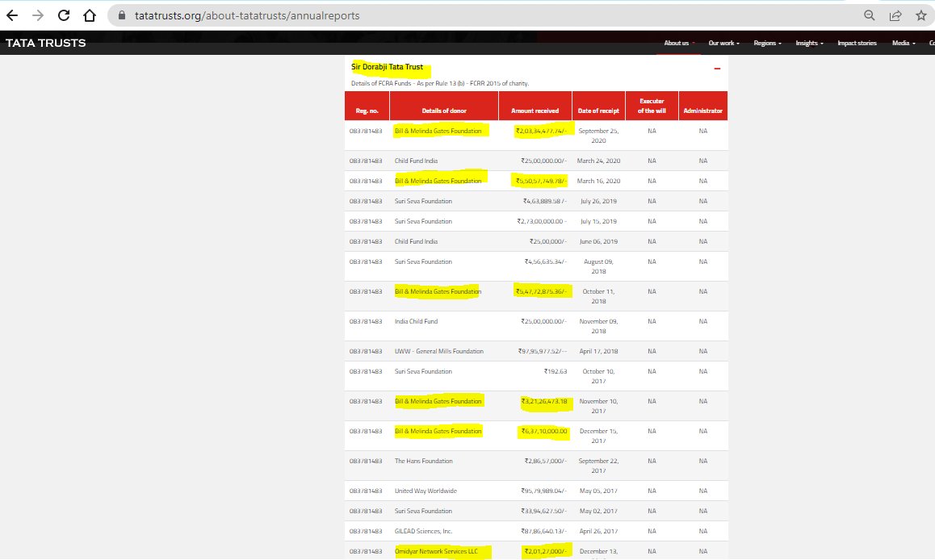
Task: Go forward to the next page
Action: pyautogui.click(x=38, y=15)
